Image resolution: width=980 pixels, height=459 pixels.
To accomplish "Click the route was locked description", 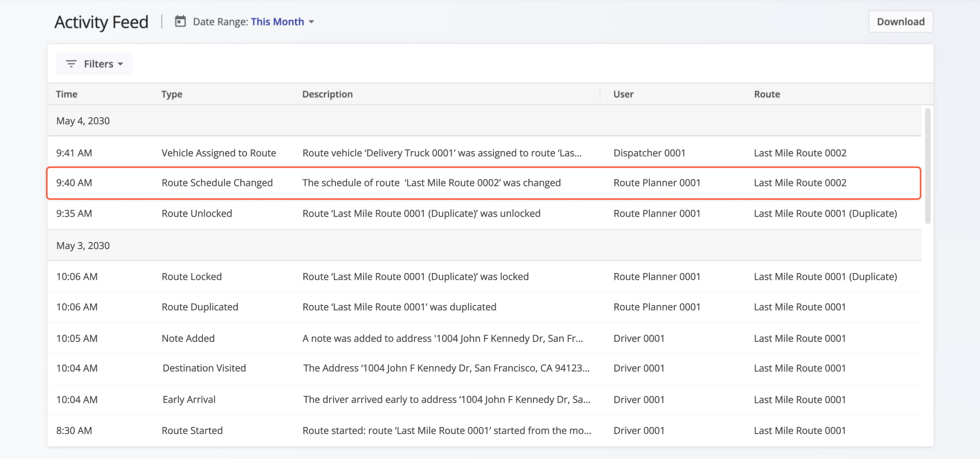I will (x=416, y=276).
